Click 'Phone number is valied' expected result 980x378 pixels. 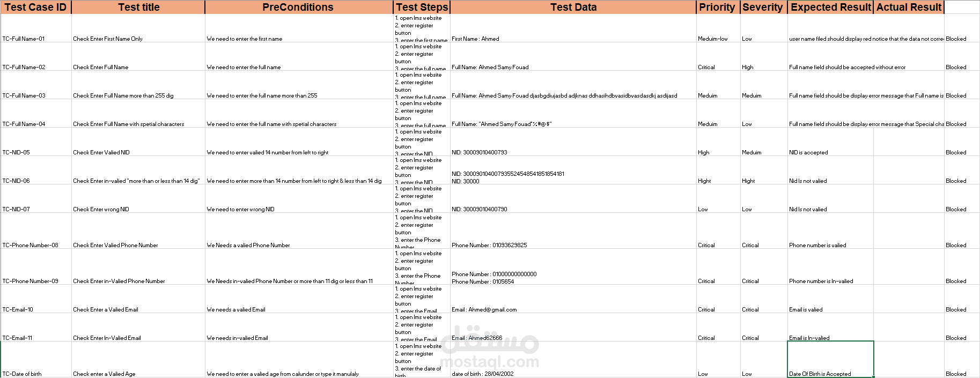830,231
